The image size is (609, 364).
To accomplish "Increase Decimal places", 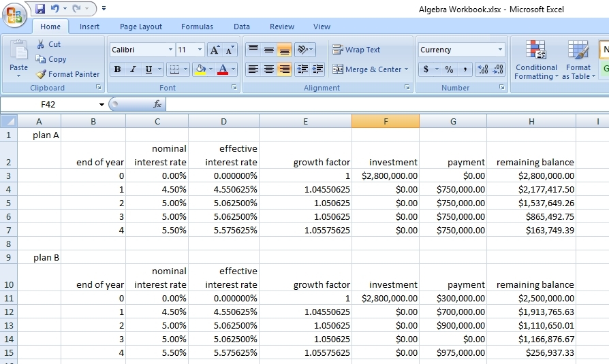I will 483,69.
